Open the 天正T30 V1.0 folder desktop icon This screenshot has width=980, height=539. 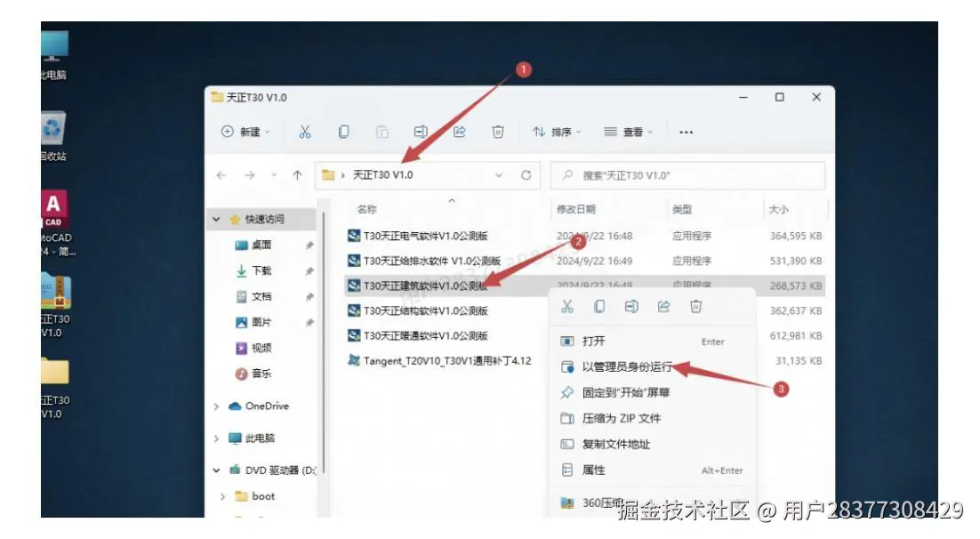(56, 388)
